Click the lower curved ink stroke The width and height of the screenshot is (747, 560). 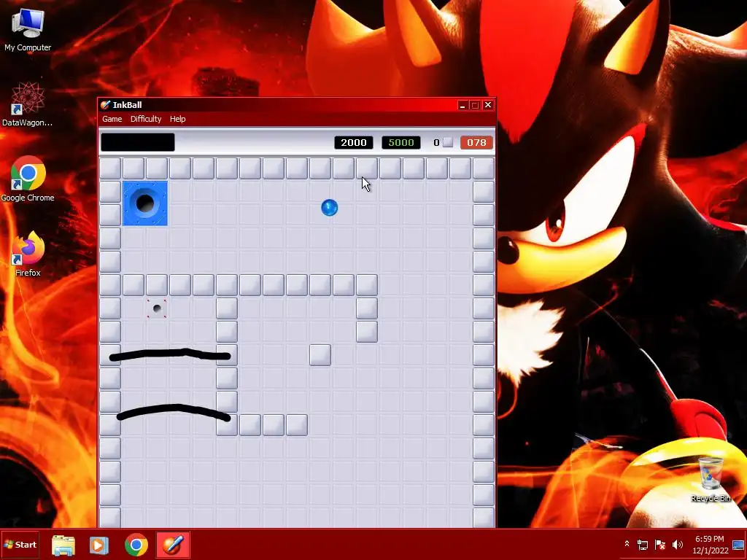click(x=174, y=412)
